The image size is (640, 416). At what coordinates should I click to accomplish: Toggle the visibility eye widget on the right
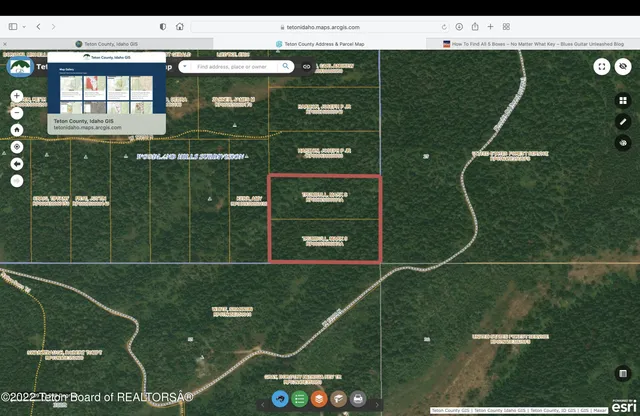pyautogui.click(x=623, y=143)
